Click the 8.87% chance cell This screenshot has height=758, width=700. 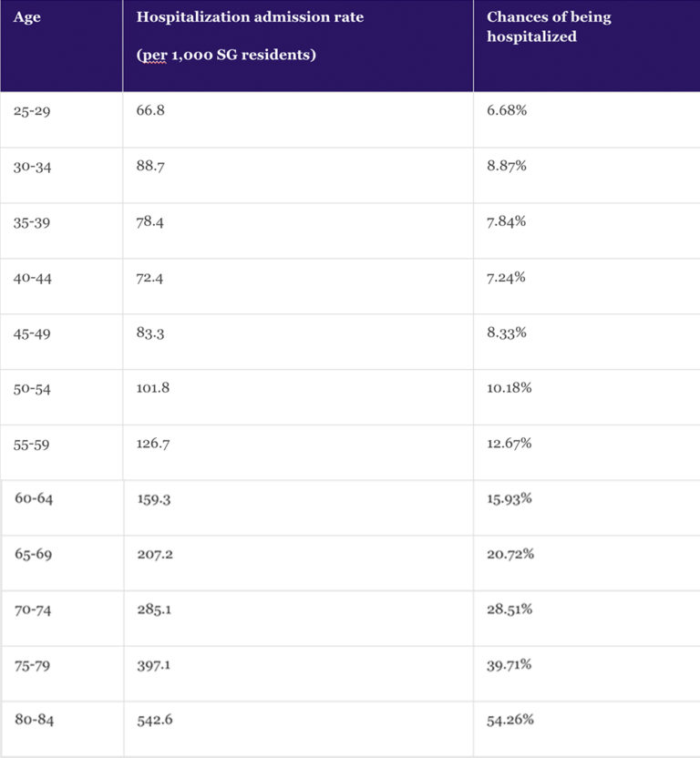507,167
